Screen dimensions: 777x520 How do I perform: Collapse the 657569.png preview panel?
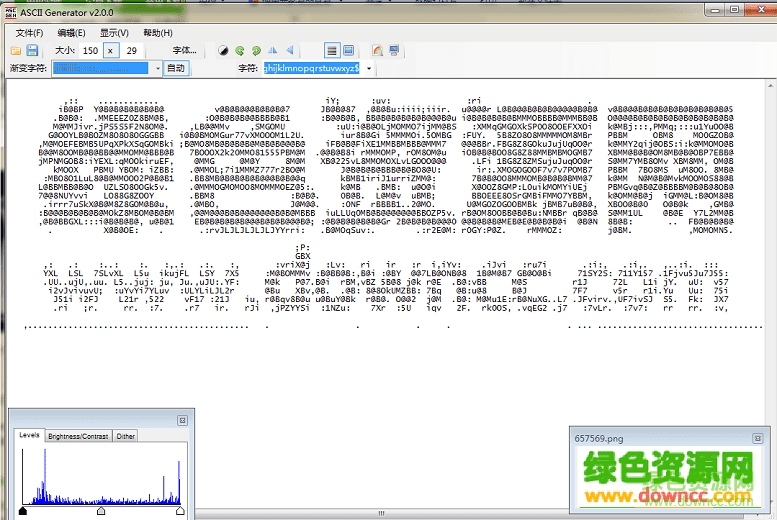[757, 438]
